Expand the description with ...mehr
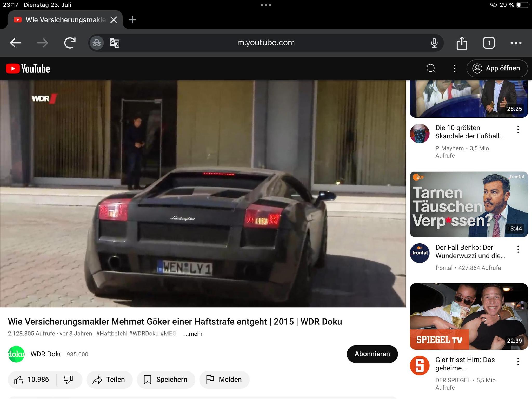 point(193,334)
